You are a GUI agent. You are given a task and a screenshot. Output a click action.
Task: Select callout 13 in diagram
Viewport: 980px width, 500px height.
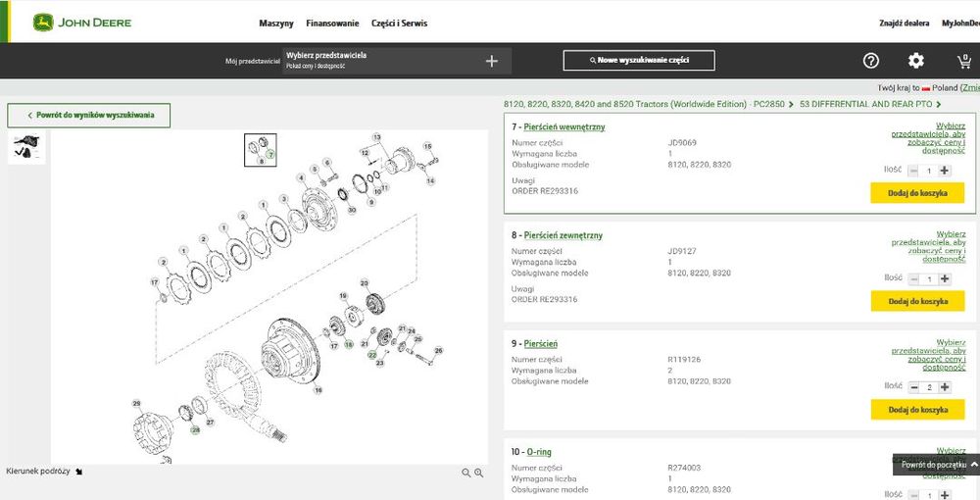click(376, 137)
